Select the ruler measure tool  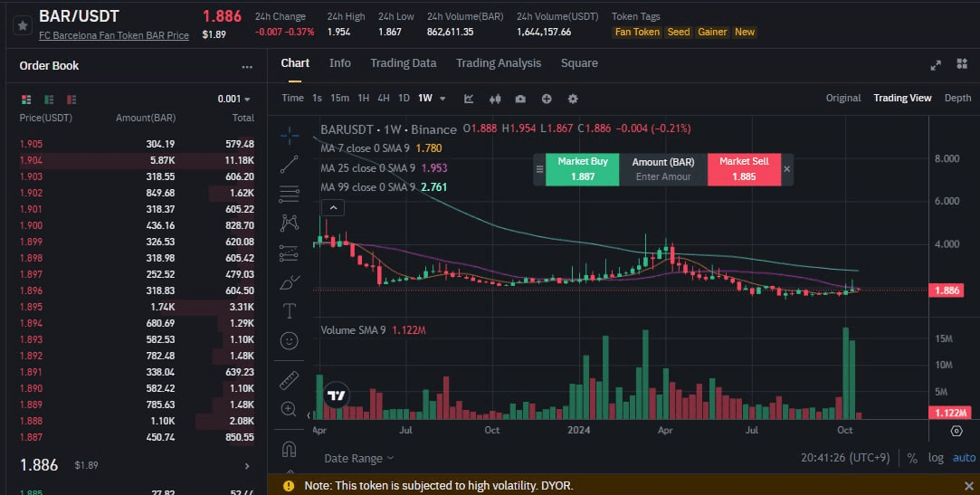pyautogui.click(x=290, y=380)
